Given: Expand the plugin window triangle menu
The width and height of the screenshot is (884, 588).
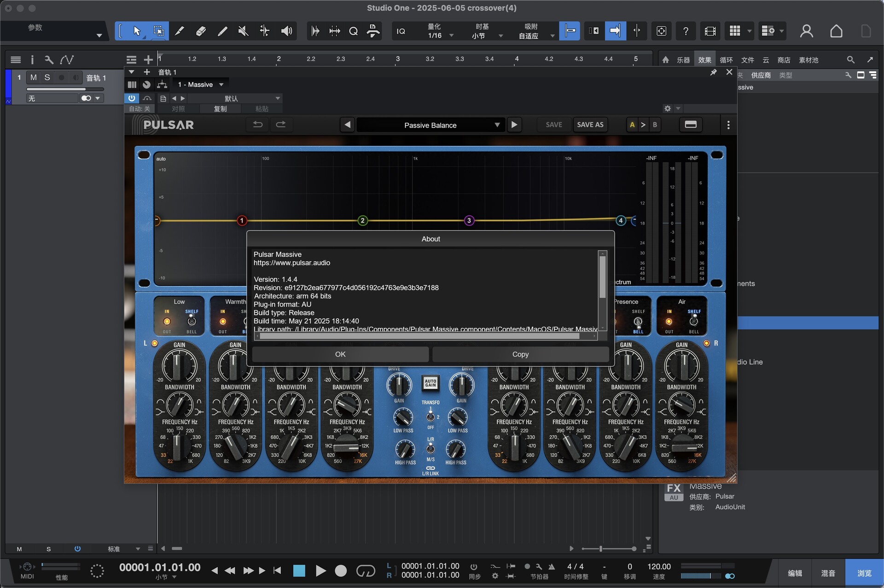Looking at the screenshot, I should tap(132, 72).
